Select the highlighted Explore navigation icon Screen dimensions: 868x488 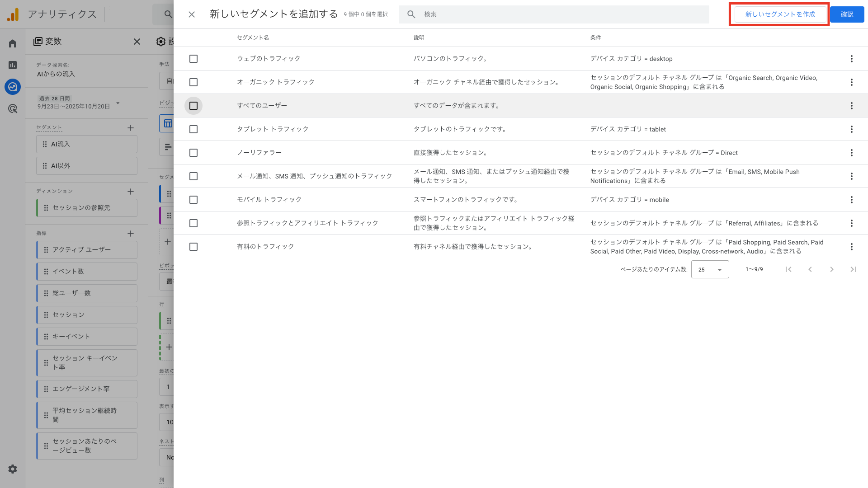12,87
